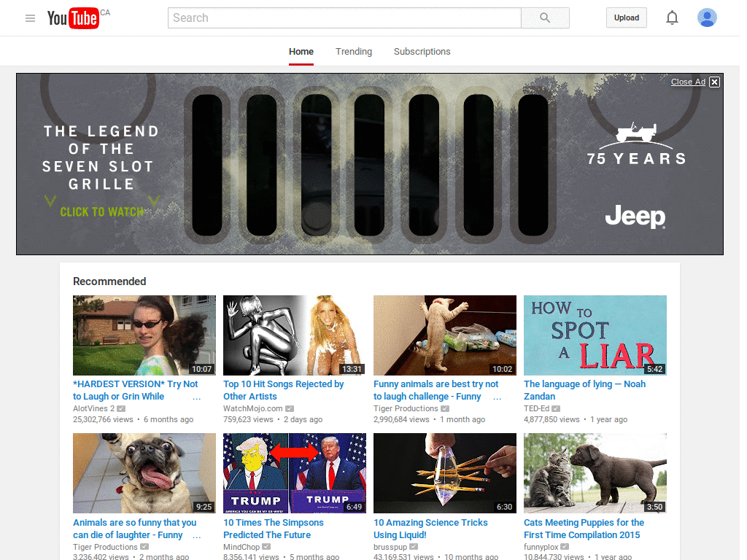Click the 5:42 duration badge
The height and width of the screenshot is (560, 747).
pos(654,369)
